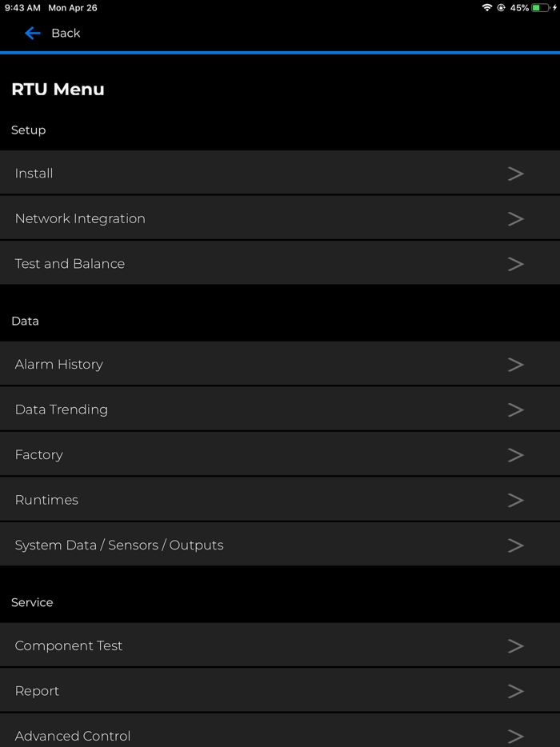Open Data Trending
This screenshot has height=747, width=560.
pyautogui.click(x=280, y=409)
